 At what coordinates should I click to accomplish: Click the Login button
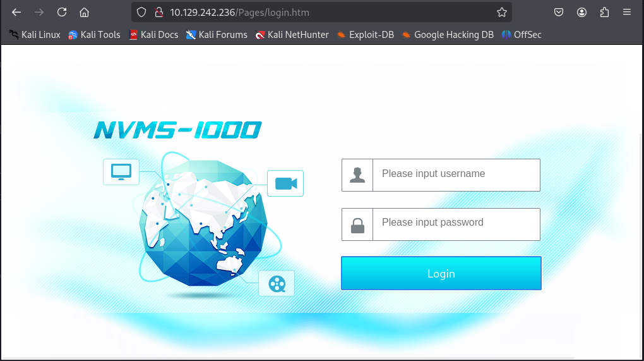[441, 273]
